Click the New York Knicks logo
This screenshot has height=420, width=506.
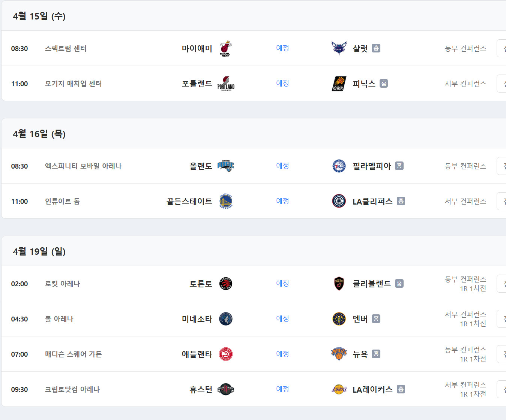(x=339, y=354)
